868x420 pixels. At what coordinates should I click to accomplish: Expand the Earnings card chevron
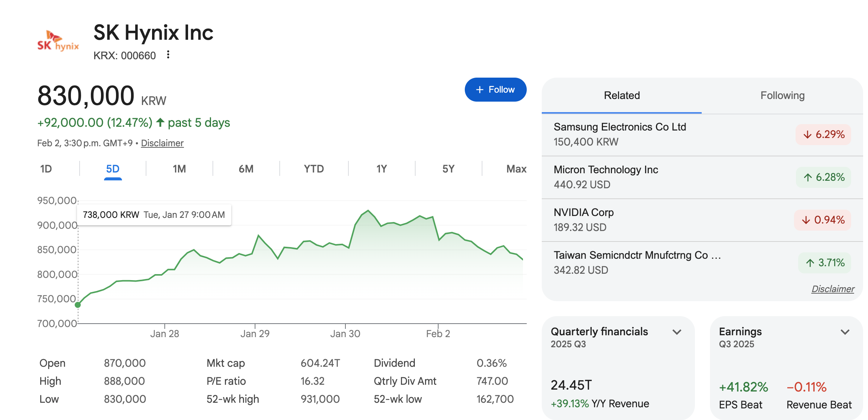[x=845, y=332]
